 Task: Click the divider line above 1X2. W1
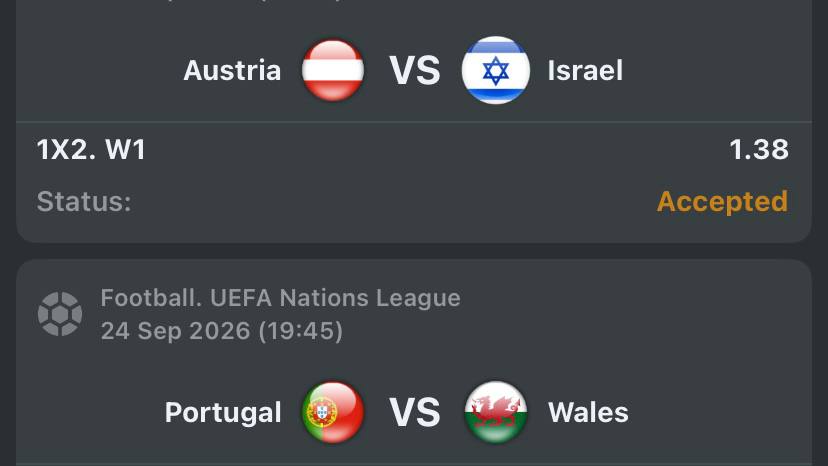(414, 122)
